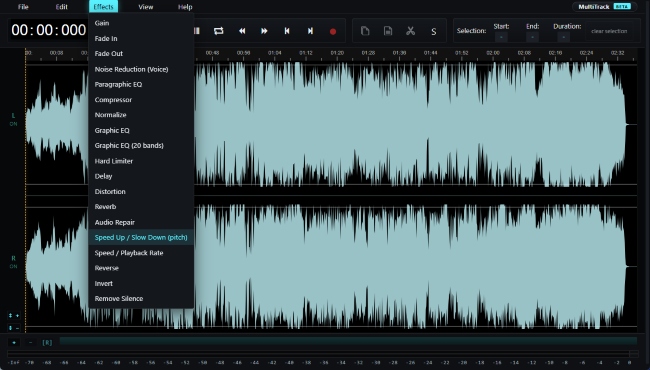Toggle the L channel ON switch
This screenshot has height=370, width=650.
(x=13, y=124)
